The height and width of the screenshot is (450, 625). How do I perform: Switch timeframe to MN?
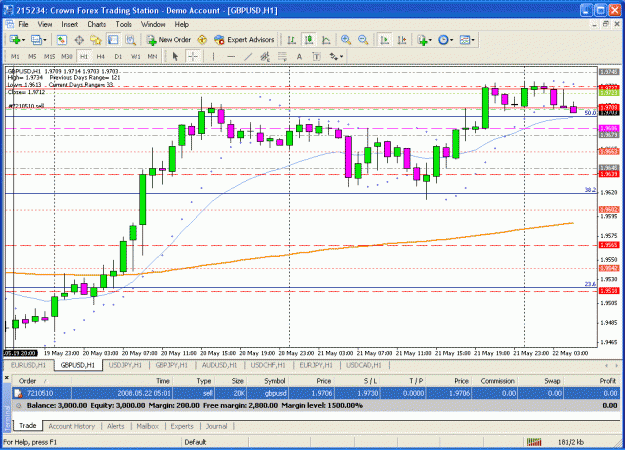tap(152, 57)
